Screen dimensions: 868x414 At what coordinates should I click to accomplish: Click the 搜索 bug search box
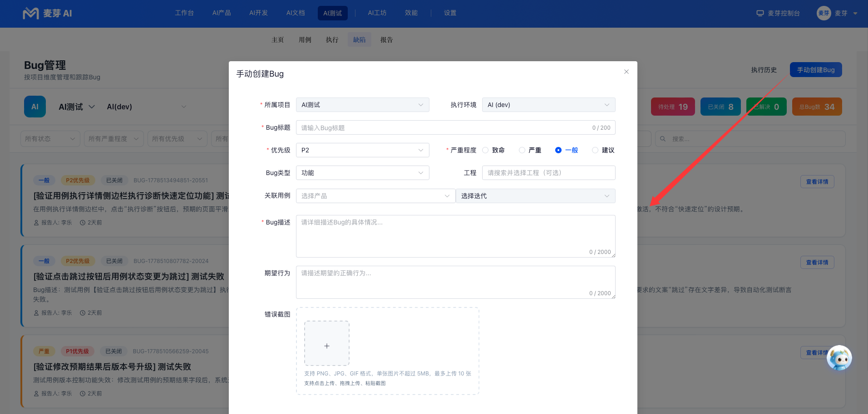coord(750,139)
